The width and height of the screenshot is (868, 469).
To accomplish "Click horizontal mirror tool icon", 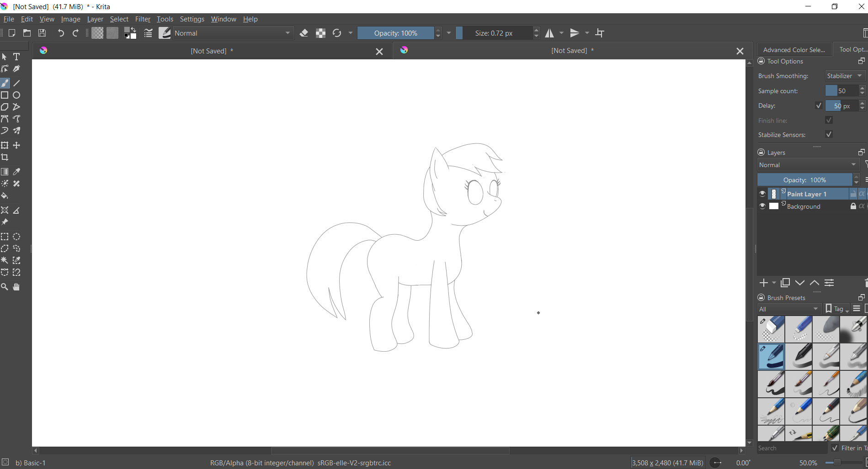I will [x=550, y=33].
